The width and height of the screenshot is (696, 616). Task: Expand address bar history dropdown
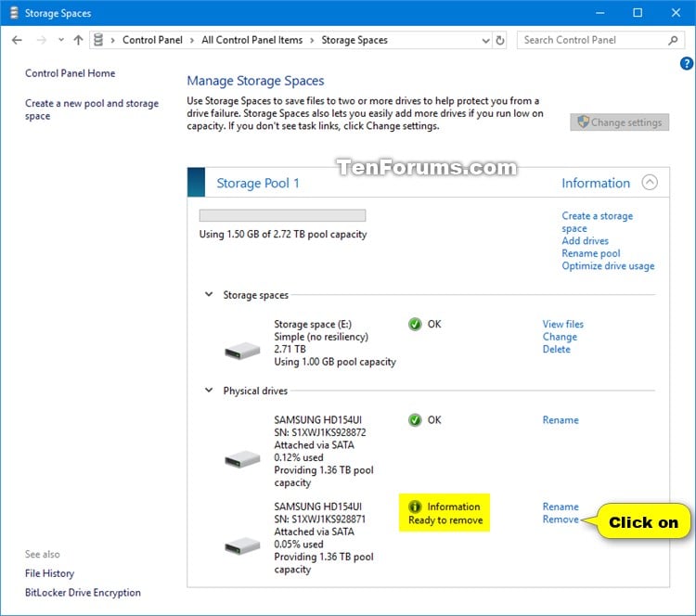485,41
